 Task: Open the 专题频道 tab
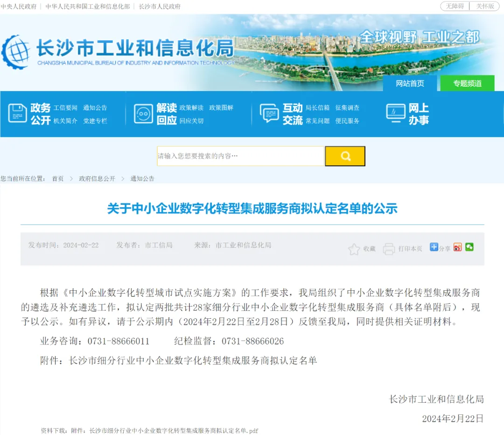(x=467, y=83)
